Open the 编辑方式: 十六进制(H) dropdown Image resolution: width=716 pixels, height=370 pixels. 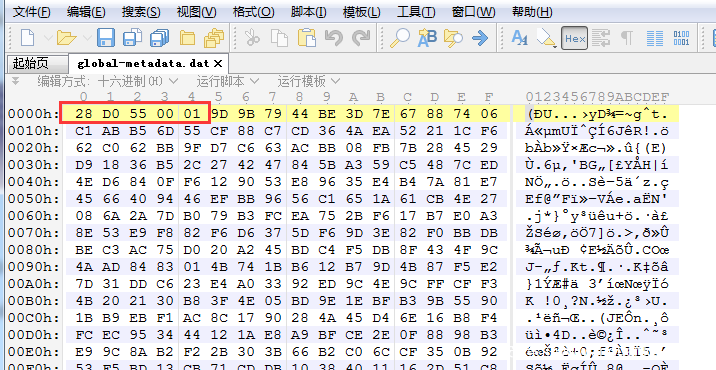pyautogui.click(x=108, y=82)
